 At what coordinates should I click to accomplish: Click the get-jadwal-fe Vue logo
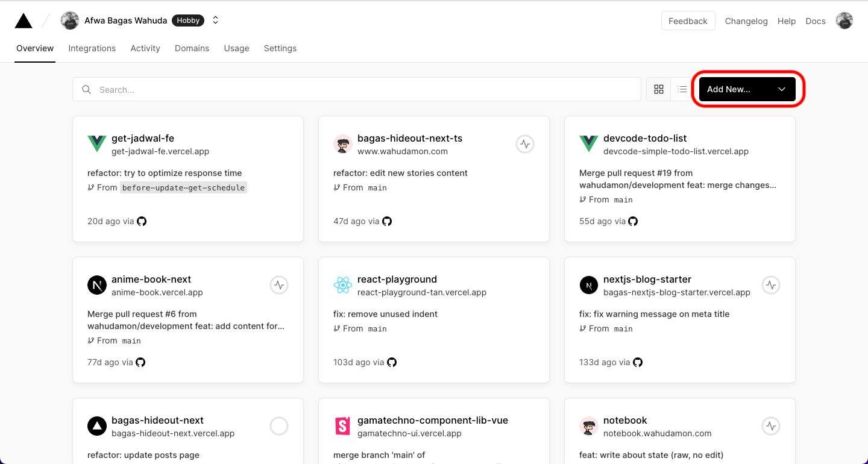point(97,144)
